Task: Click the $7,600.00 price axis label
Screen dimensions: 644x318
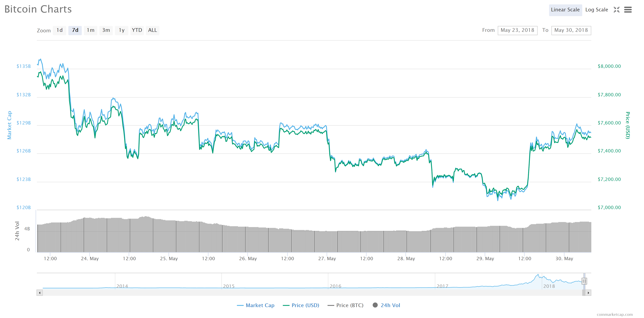Action: pos(609,123)
